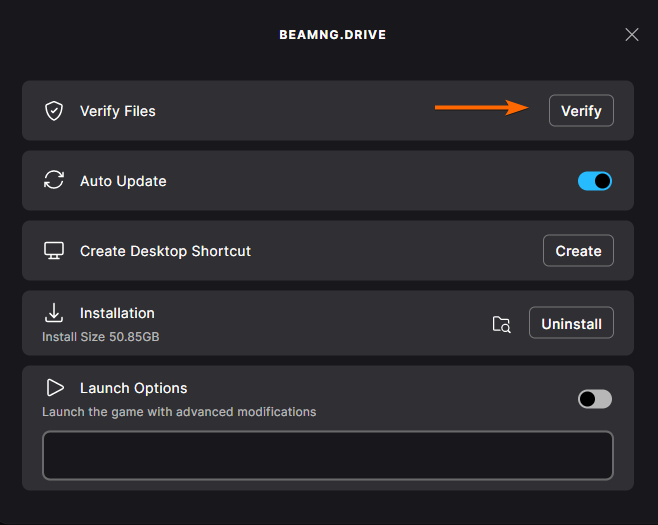Click Create to add desktop shortcut
This screenshot has width=658, height=525.
click(578, 251)
